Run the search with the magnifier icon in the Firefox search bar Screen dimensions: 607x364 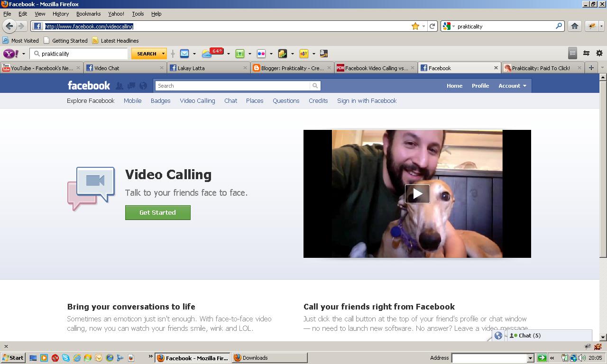(559, 26)
